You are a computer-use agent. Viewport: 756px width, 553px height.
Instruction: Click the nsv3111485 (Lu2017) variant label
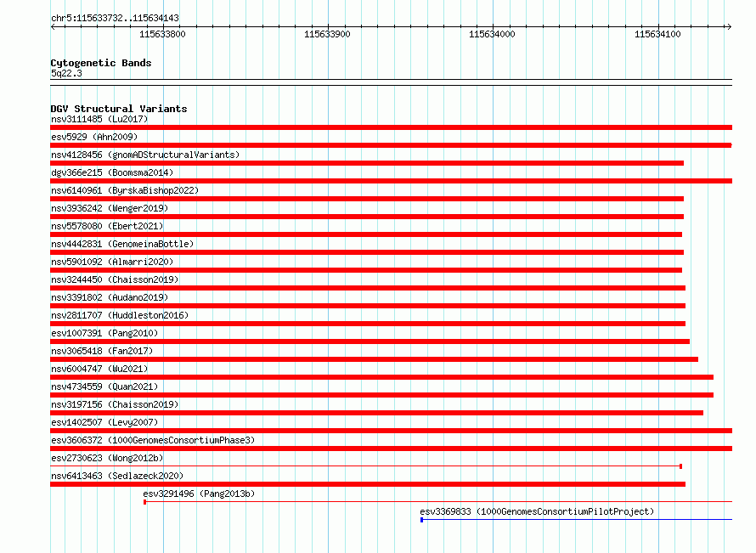tap(99, 119)
